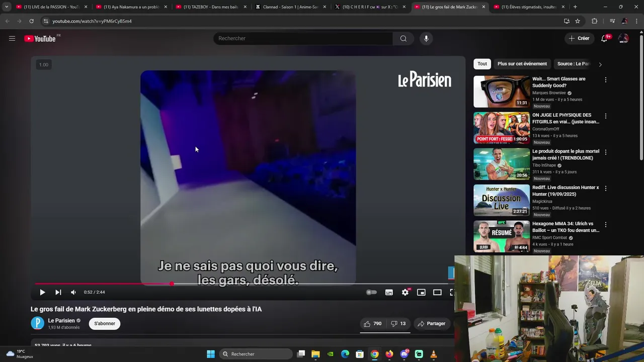Open video settings gear
The image size is (644, 362).
(405, 292)
